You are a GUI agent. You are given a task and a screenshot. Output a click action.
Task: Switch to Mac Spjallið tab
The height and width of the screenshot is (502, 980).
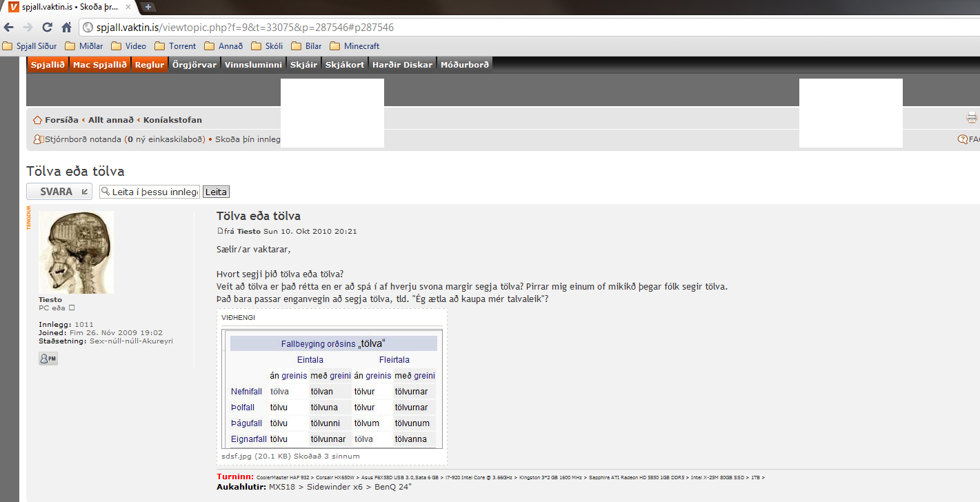[100, 65]
